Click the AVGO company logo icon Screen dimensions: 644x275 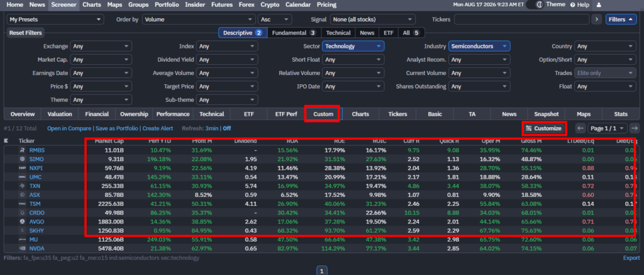click(23, 221)
